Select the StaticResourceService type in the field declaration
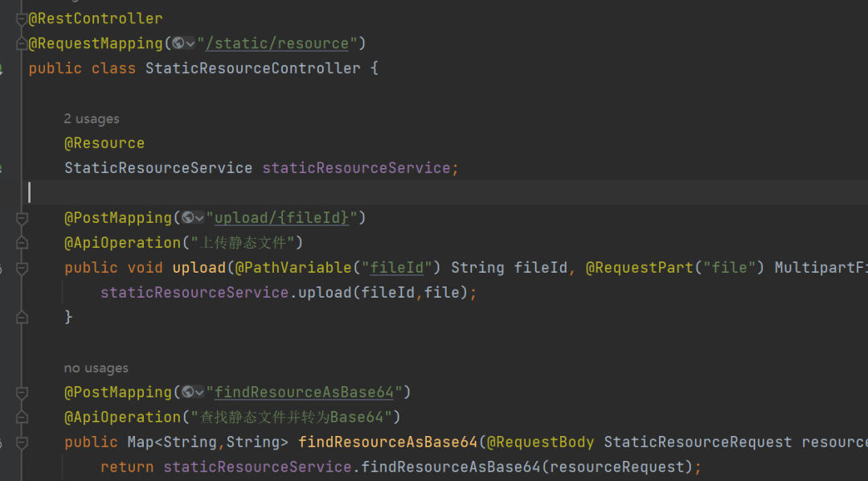Screen dimensions: 868x481 coord(158,168)
